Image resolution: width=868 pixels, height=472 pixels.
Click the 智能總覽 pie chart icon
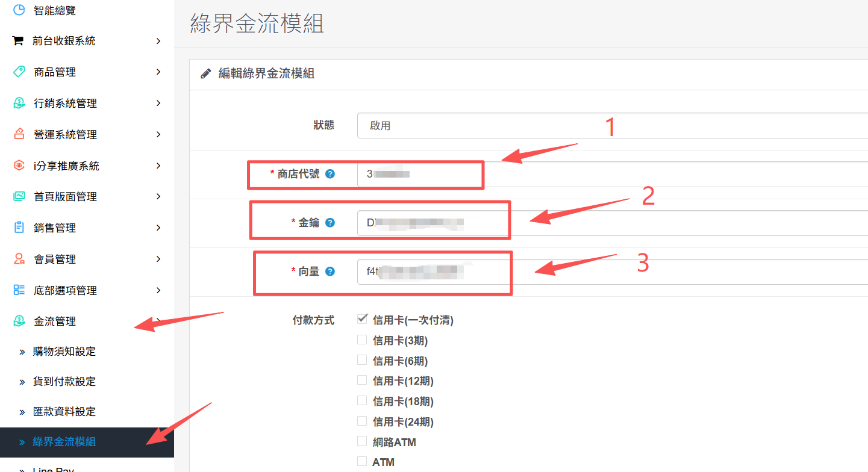[19, 10]
